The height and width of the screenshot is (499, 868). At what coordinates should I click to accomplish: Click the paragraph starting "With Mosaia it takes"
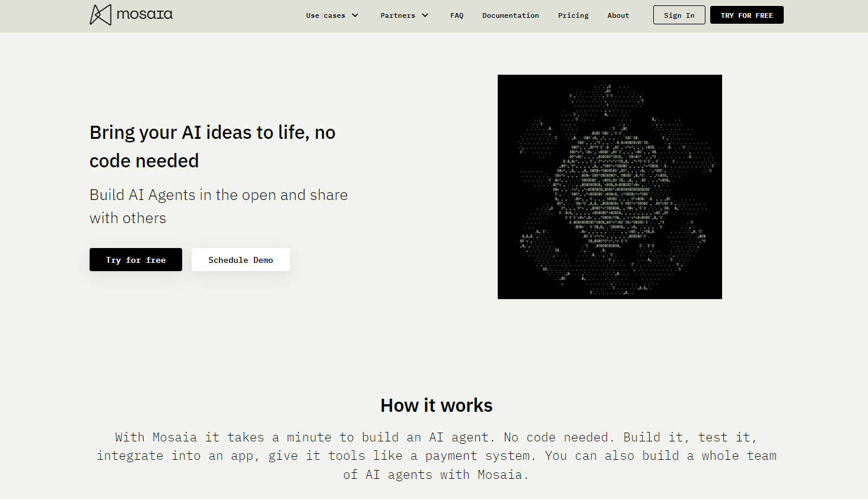436,456
